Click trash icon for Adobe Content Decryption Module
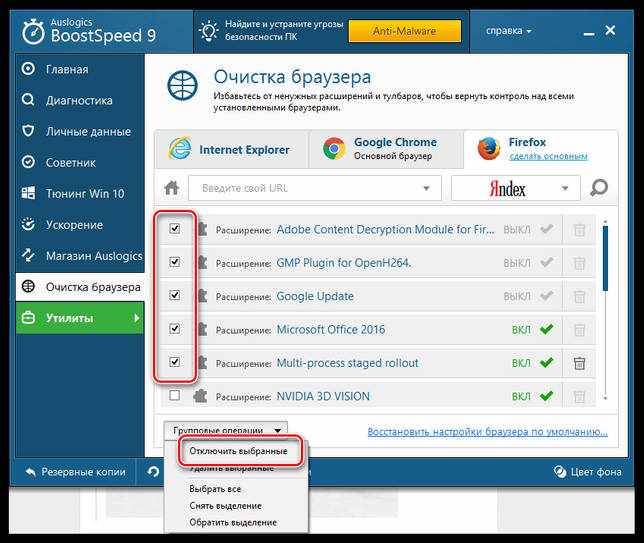The width and height of the screenshot is (644, 543). tap(579, 230)
